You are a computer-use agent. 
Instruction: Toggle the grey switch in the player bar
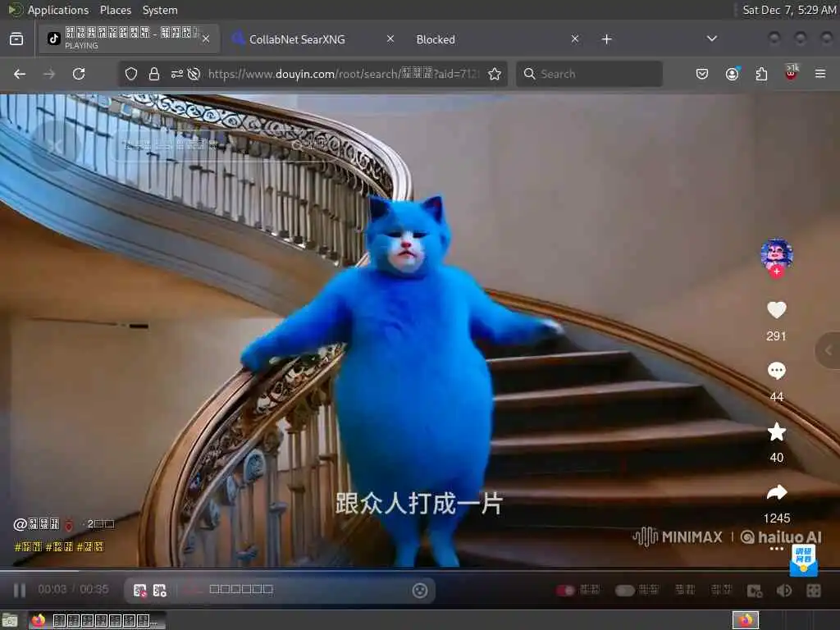coord(624,591)
